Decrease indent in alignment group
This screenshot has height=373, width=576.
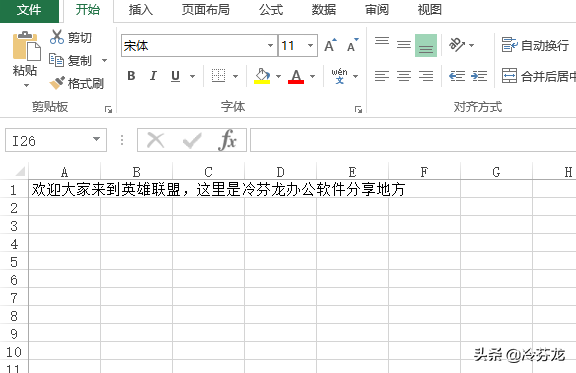(457, 76)
